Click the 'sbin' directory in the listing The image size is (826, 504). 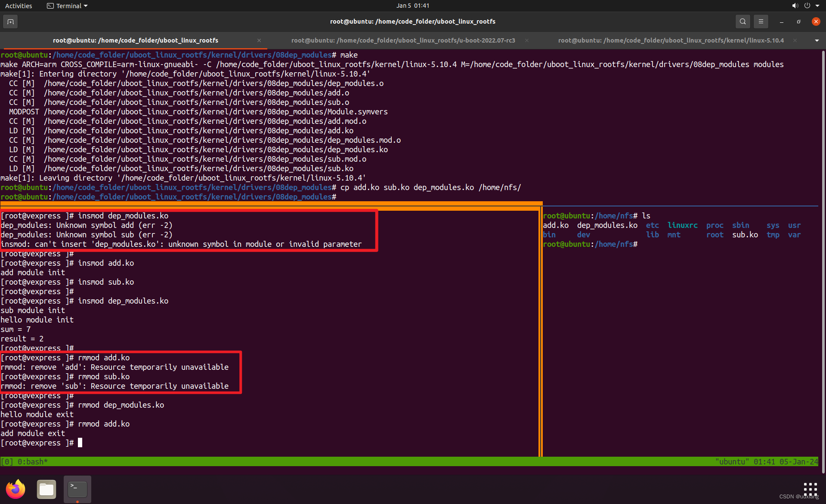click(x=741, y=225)
